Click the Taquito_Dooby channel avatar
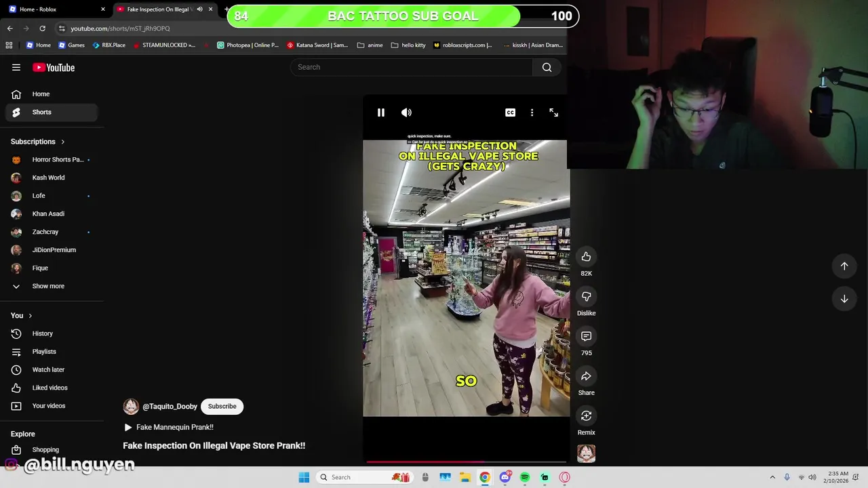 click(x=131, y=407)
